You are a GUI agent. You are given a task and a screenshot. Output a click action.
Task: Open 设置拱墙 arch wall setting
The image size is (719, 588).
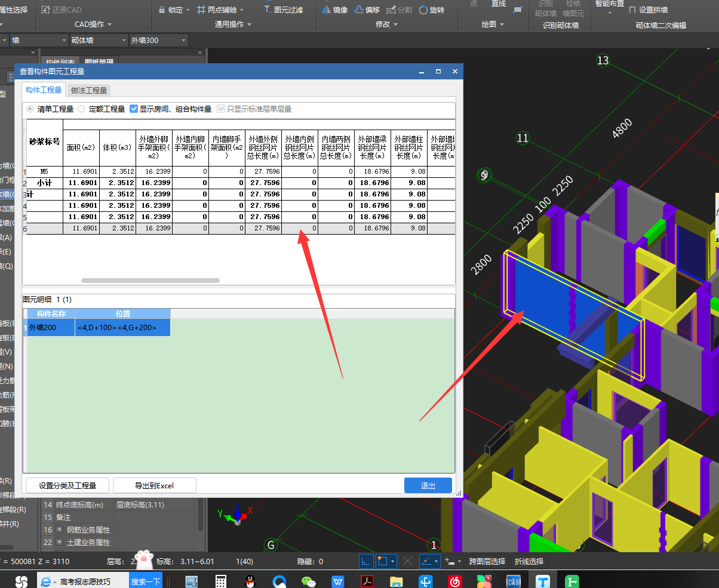click(x=648, y=10)
